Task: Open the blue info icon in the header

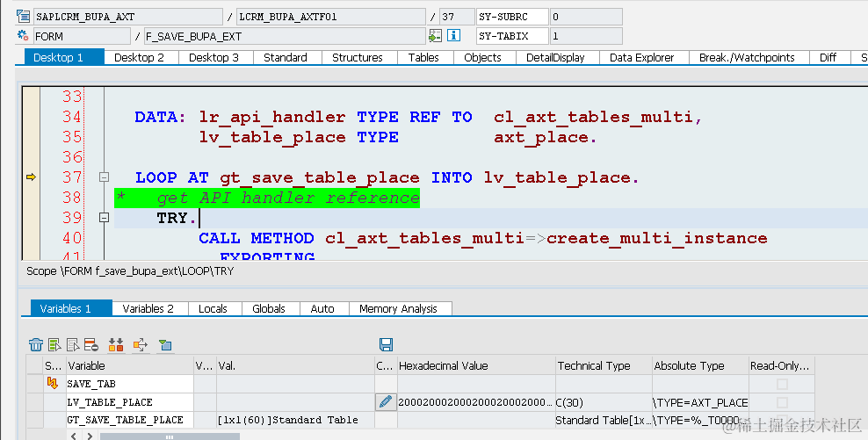Action: tap(454, 35)
